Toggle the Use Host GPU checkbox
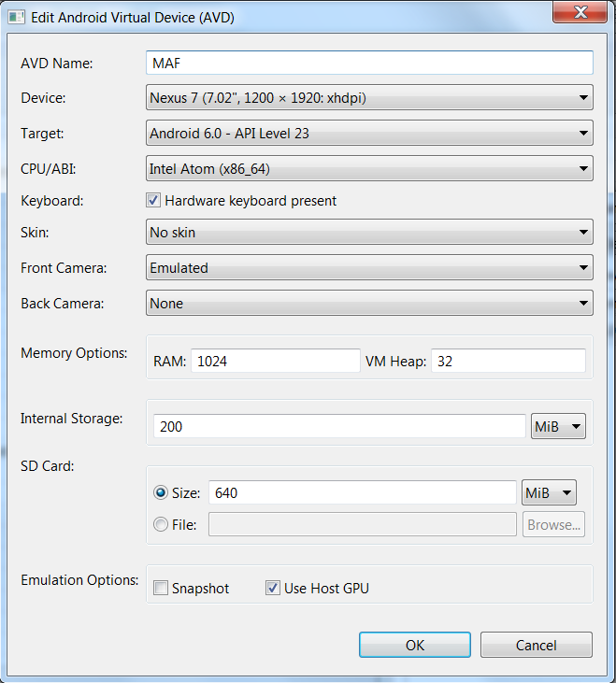616x683 pixels. (x=273, y=588)
